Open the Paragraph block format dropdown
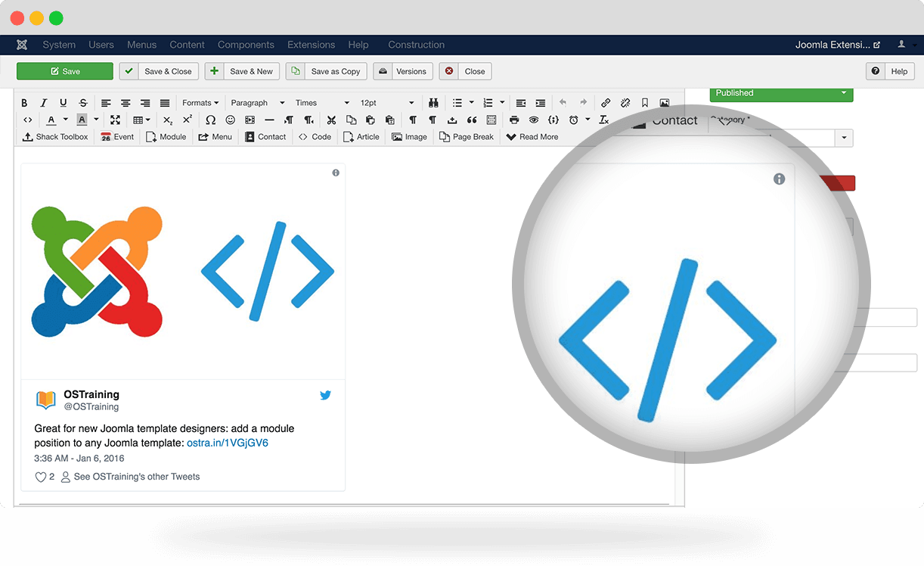The width and height of the screenshot is (924, 566). tap(258, 102)
